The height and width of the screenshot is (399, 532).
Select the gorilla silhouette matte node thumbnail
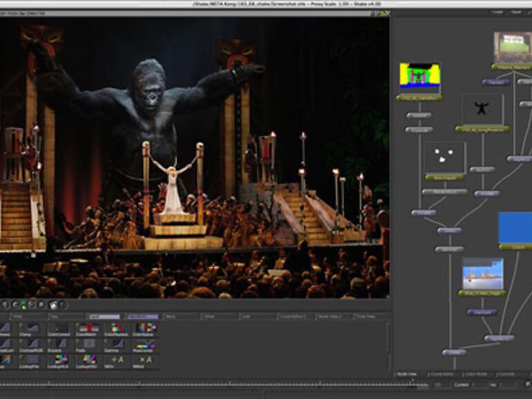pyautogui.click(x=482, y=109)
